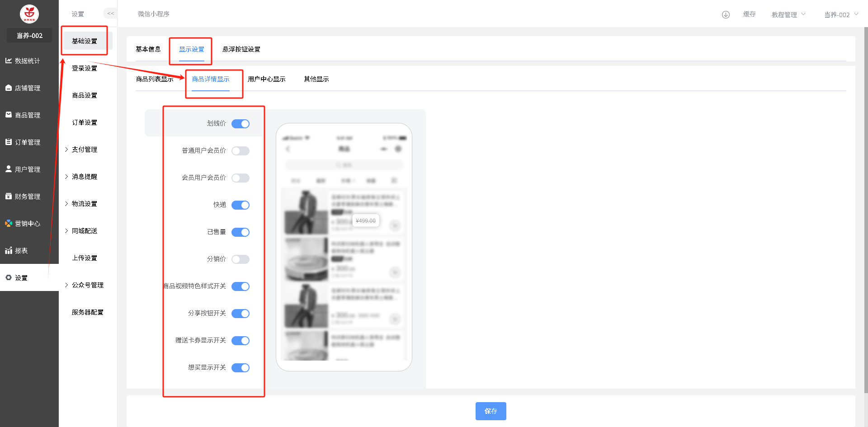Screen dimensions: 868x427
Task: Collapse the settings panel with << icon
Action: click(x=110, y=14)
